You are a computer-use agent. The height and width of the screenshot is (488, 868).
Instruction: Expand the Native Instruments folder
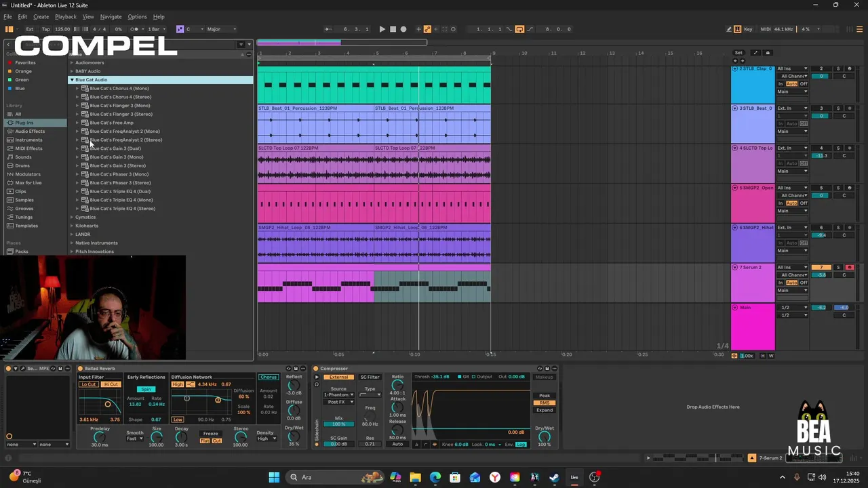(x=72, y=243)
